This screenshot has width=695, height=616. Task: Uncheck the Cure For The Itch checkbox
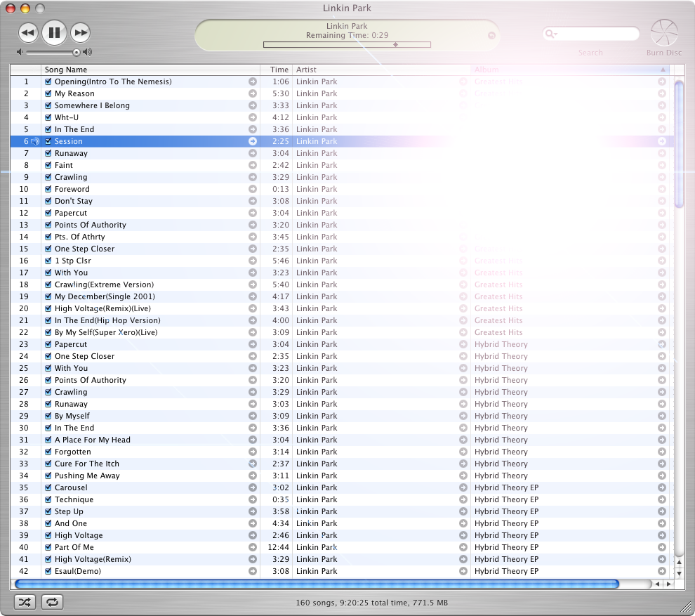click(48, 464)
